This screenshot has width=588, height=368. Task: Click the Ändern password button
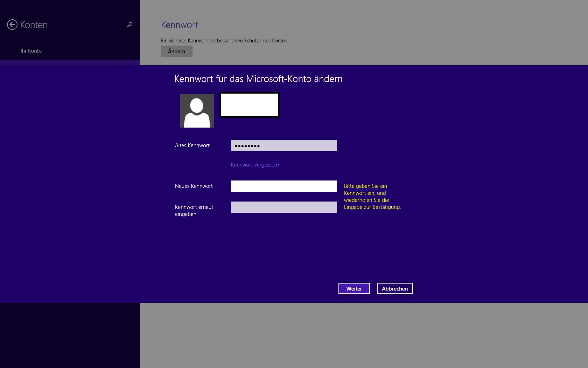177,51
